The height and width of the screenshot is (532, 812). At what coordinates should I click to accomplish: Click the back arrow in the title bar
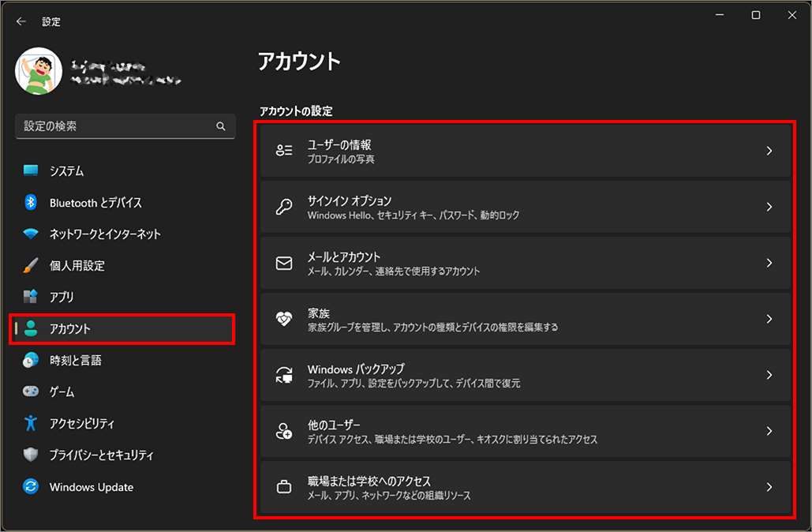(x=21, y=21)
